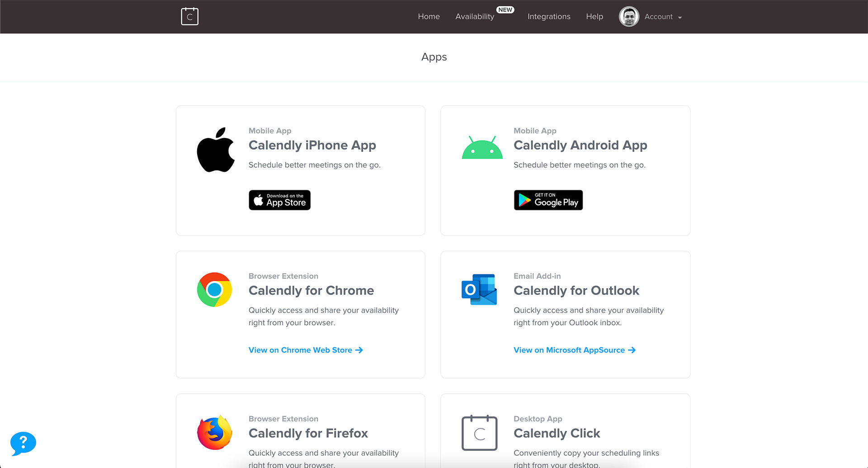This screenshot has height=468, width=868.
Task: Open the Help menu item
Action: [x=594, y=17]
